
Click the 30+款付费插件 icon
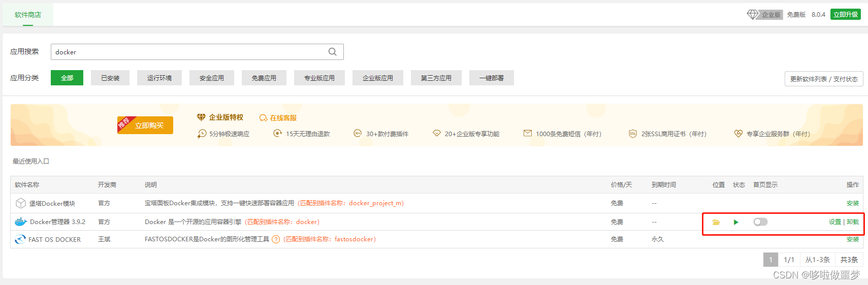pyautogui.click(x=358, y=134)
